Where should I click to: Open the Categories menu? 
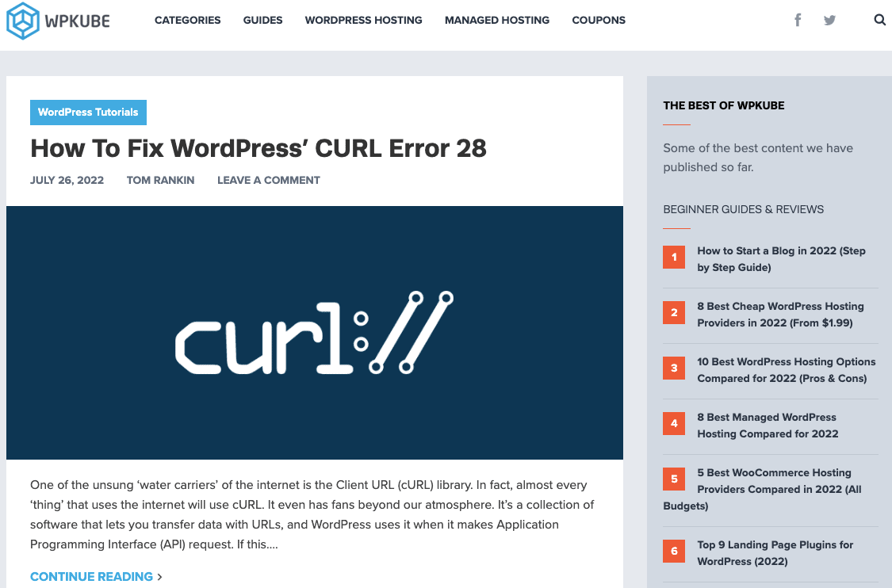(187, 20)
